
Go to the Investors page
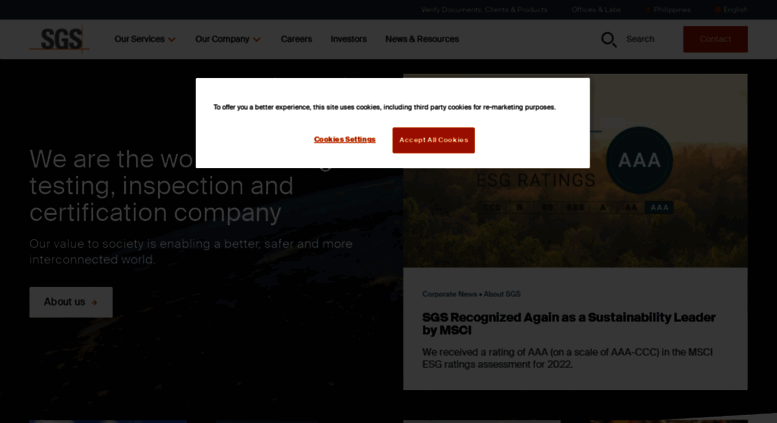348,39
